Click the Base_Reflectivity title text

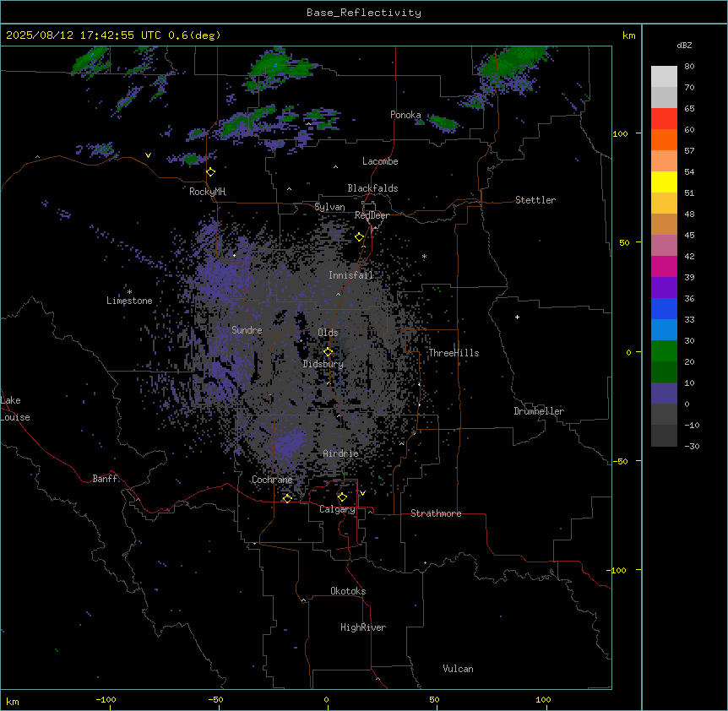pos(364,13)
